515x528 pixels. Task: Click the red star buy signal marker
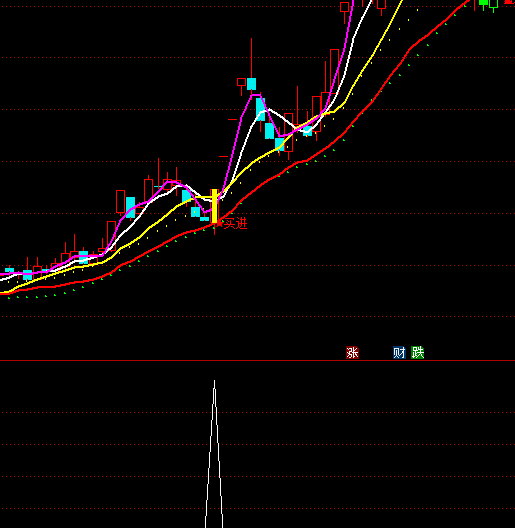click(219, 223)
